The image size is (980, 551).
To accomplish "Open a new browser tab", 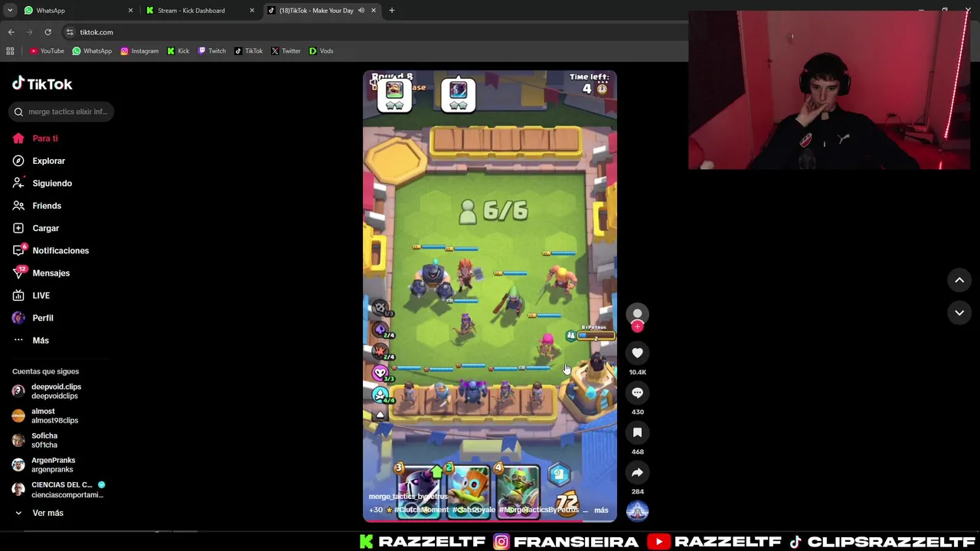I will [392, 11].
